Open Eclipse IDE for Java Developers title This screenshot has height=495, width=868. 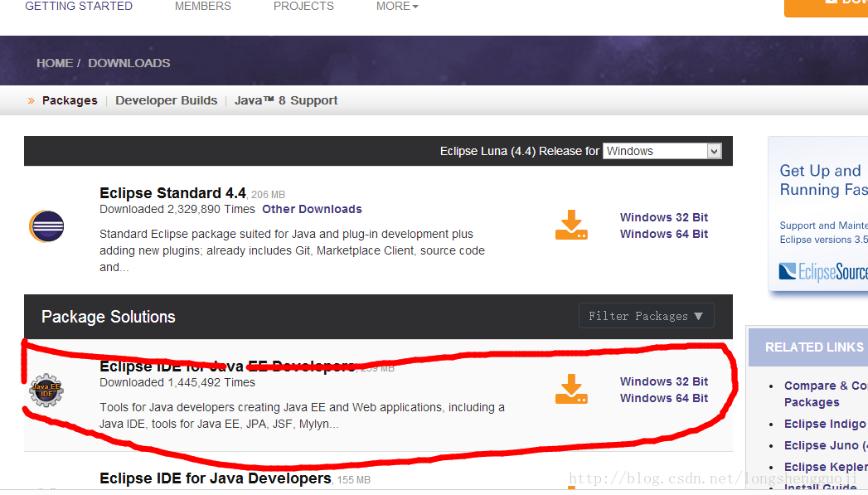click(x=216, y=478)
